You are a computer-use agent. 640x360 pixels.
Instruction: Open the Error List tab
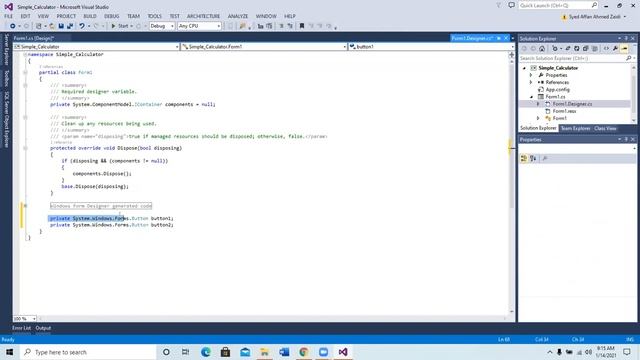[21, 328]
